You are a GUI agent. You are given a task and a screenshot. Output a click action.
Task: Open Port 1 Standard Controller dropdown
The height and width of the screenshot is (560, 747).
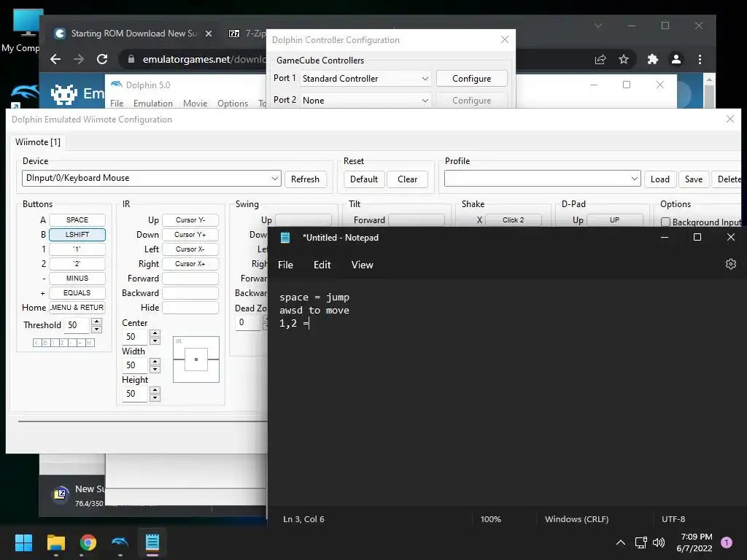pos(365,79)
